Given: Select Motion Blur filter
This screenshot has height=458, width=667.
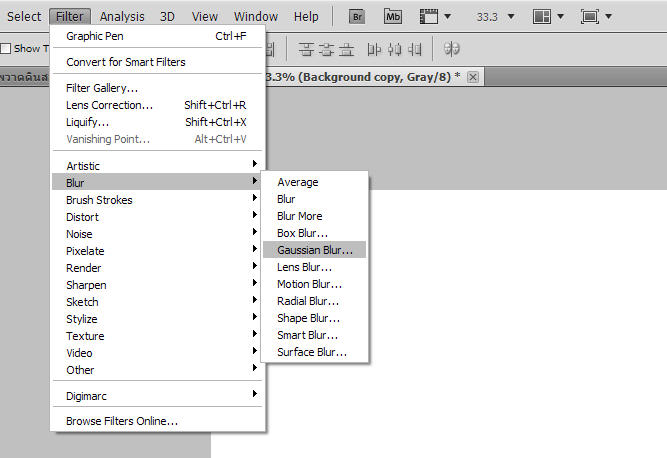Looking at the screenshot, I should (x=309, y=284).
